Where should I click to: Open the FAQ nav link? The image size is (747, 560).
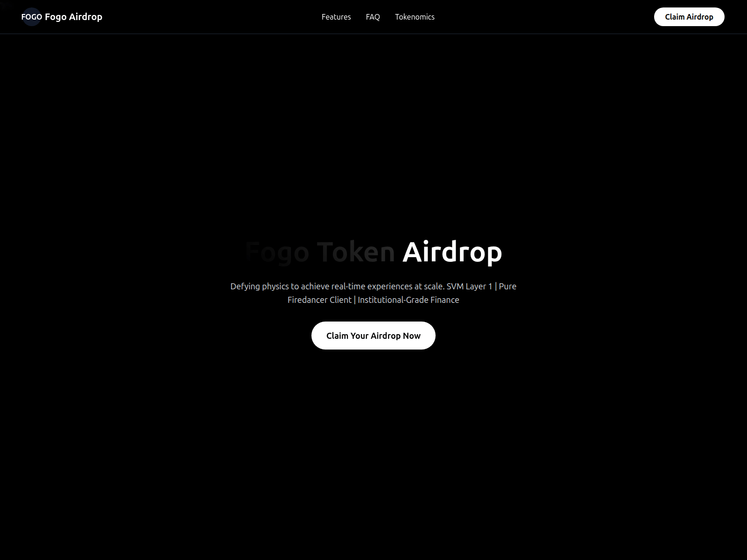tap(373, 17)
